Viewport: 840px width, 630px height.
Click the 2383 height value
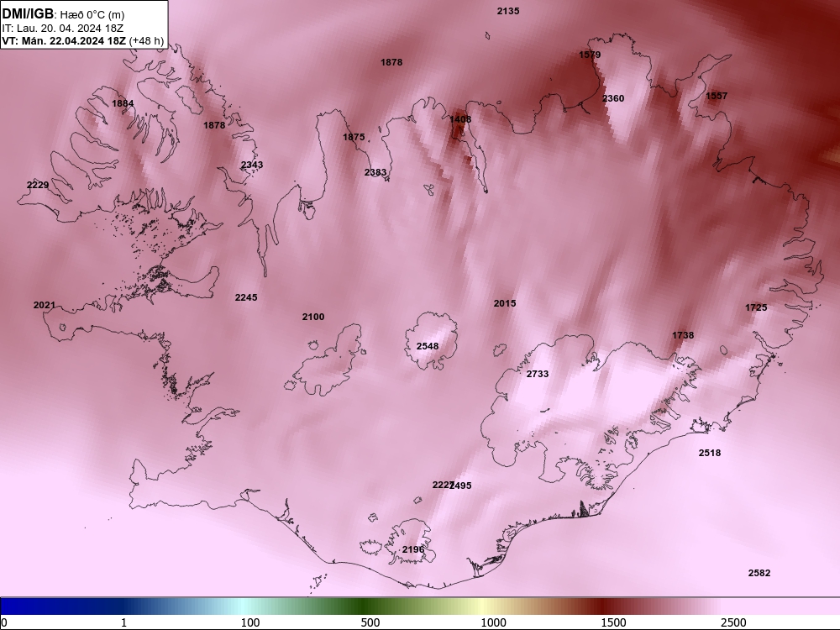pyautogui.click(x=375, y=172)
